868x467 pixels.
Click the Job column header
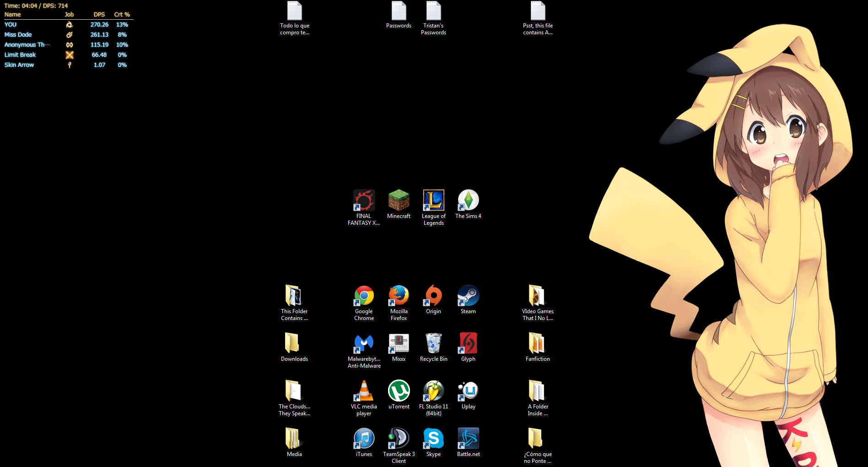(69, 15)
